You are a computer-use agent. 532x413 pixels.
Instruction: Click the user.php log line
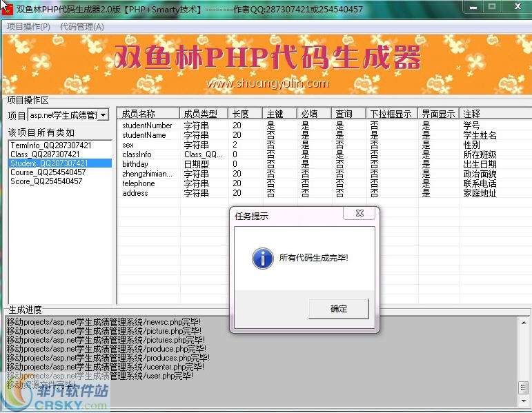100,376
